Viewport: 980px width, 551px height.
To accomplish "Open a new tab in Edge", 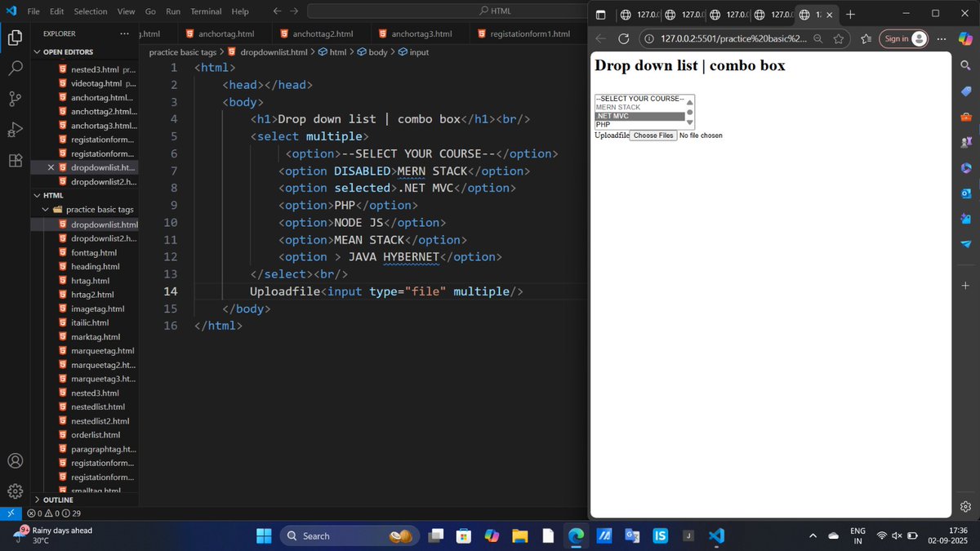I will 850,14.
